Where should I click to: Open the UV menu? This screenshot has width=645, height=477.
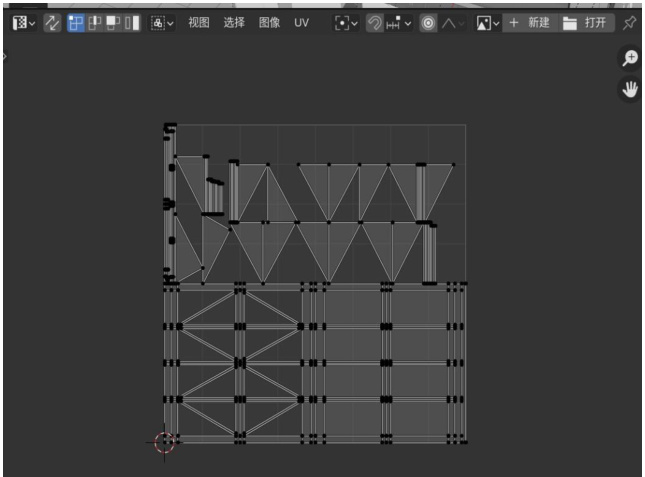301,22
